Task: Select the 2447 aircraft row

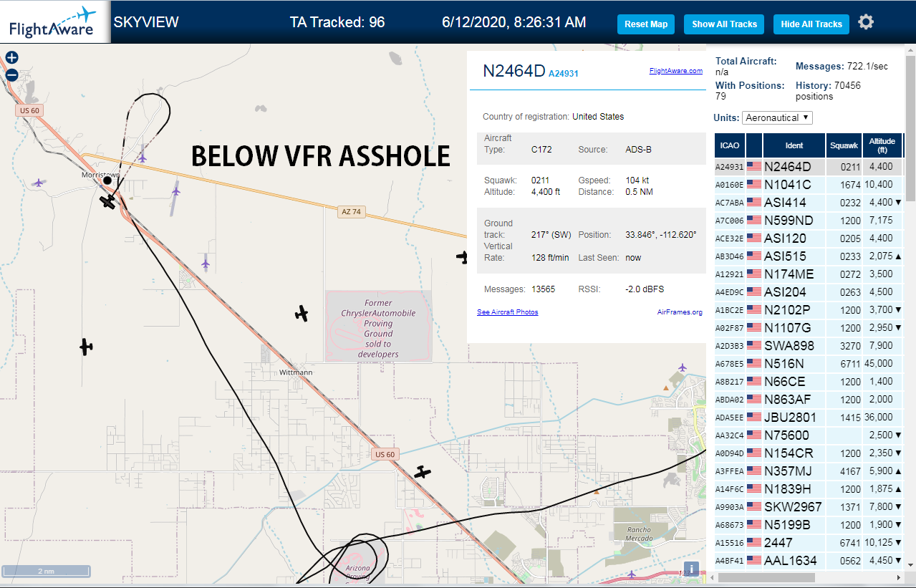Action: coord(809,543)
